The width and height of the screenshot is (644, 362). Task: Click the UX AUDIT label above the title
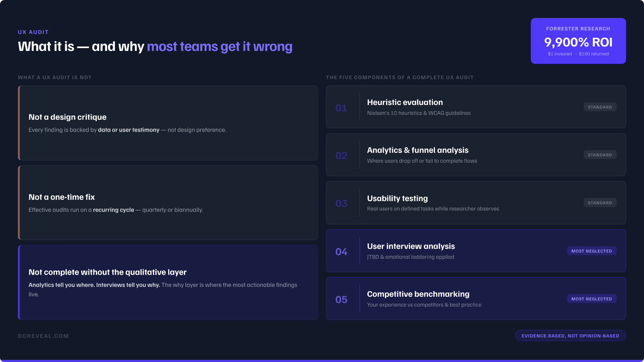[33, 32]
